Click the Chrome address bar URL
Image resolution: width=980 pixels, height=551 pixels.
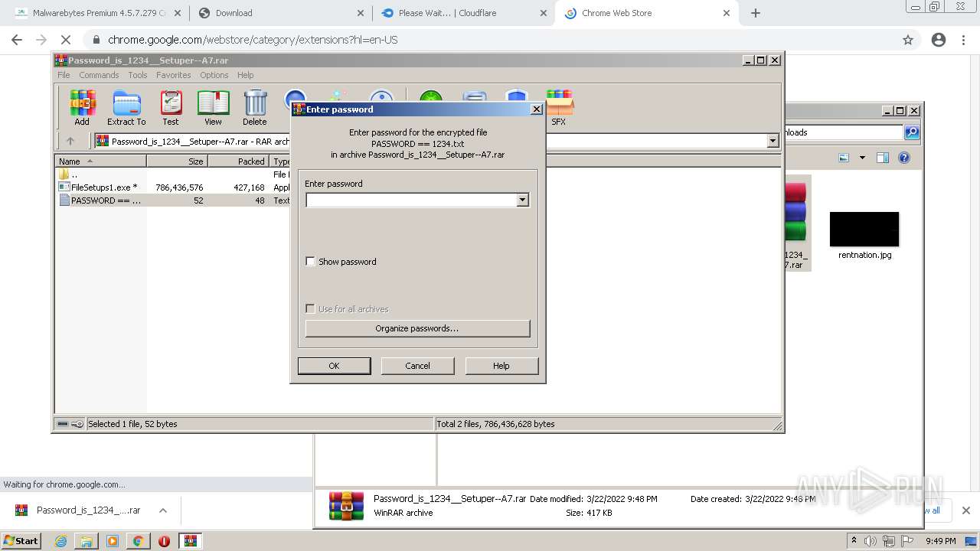point(253,40)
